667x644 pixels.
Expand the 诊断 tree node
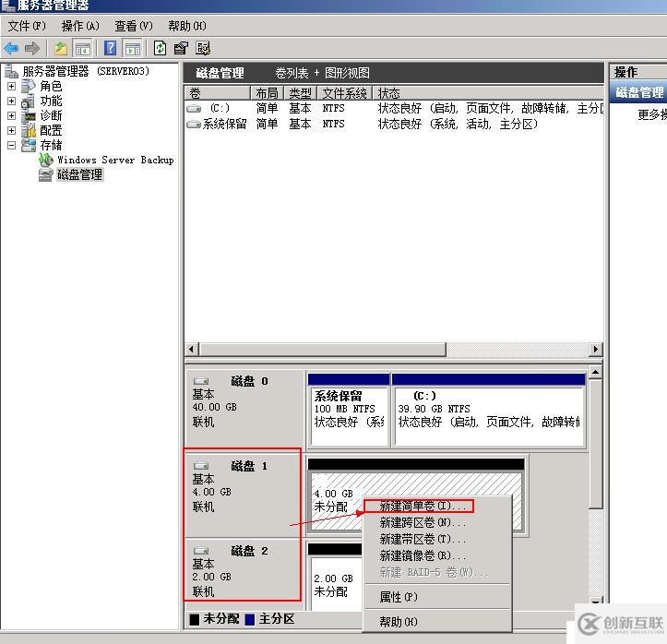coord(11,115)
